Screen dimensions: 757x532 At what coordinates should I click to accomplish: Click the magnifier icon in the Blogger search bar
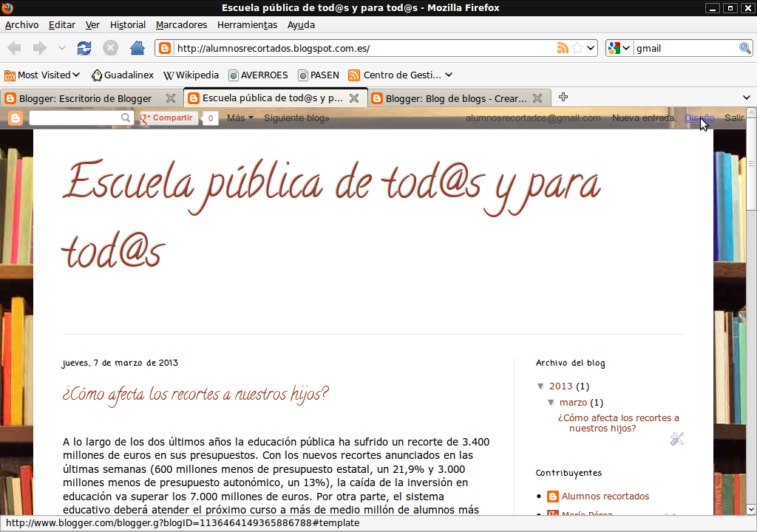[126, 117]
